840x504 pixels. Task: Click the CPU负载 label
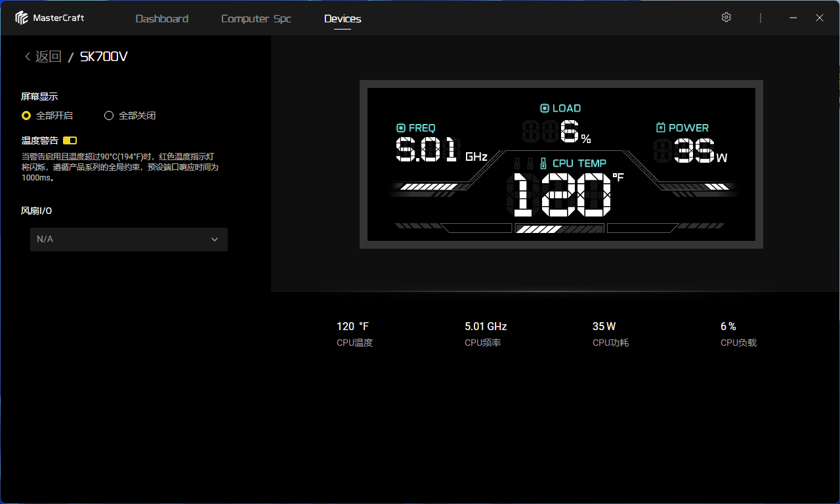[739, 343]
